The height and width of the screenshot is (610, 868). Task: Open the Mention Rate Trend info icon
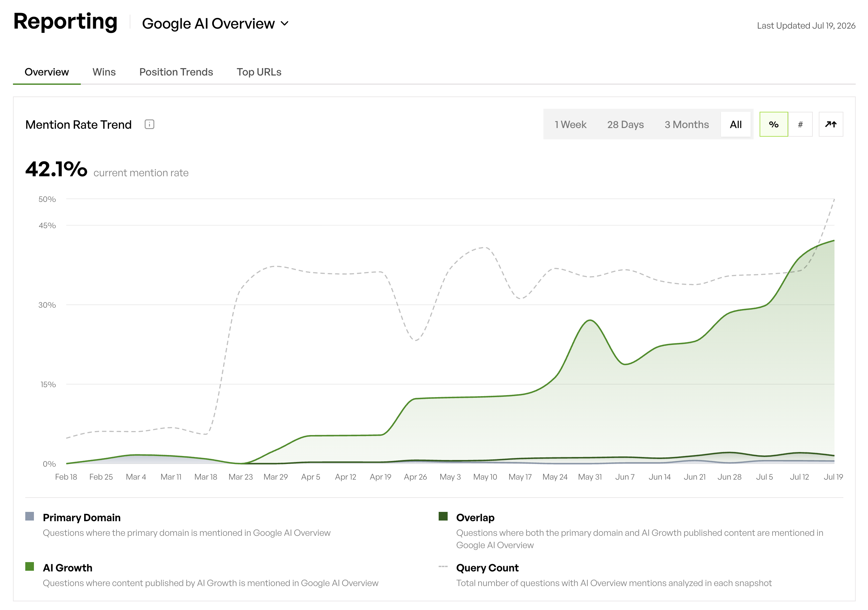coord(149,124)
